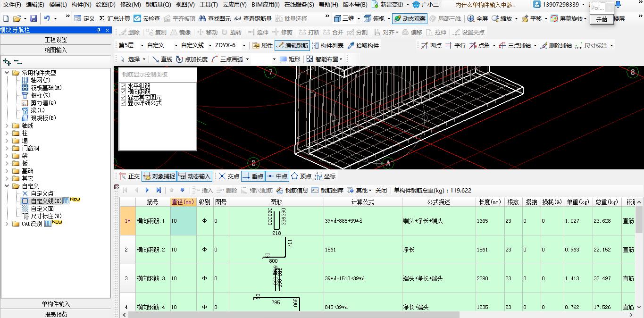This screenshot has width=644, height=318.
Task: Toggle 中点 midpoint snap
Action: pos(277,176)
